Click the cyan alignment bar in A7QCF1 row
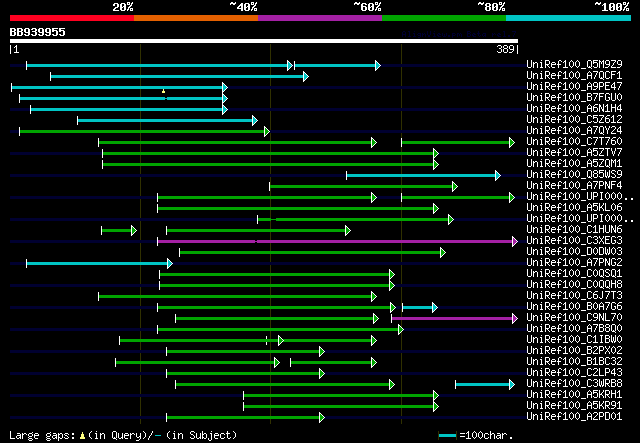The height and width of the screenshot is (443, 640). coord(179,76)
